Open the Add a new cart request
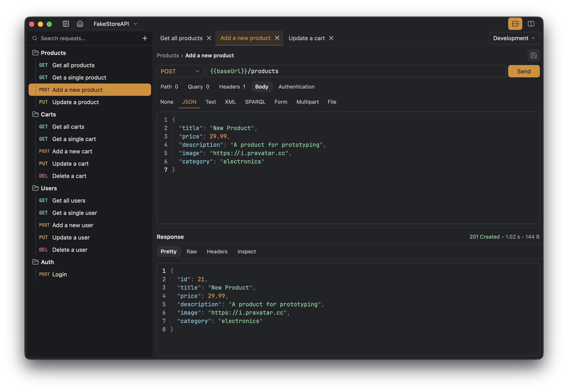This screenshot has height=392, width=568. click(x=90, y=151)
